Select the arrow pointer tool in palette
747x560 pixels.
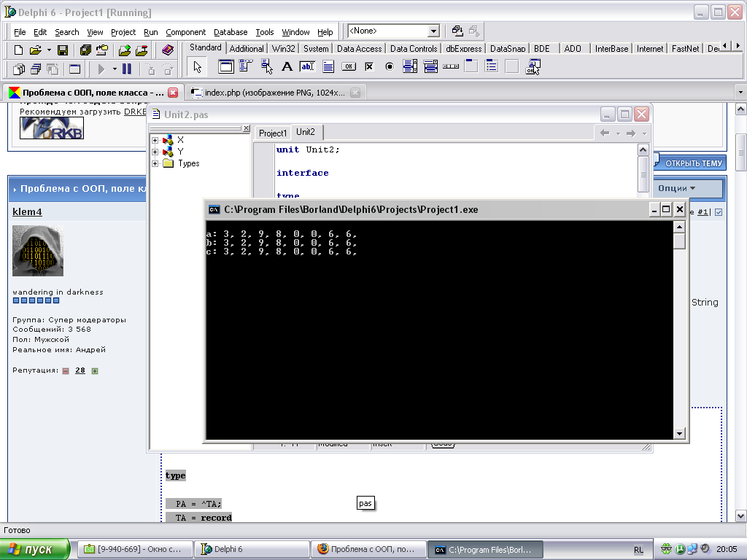point(197,67)
